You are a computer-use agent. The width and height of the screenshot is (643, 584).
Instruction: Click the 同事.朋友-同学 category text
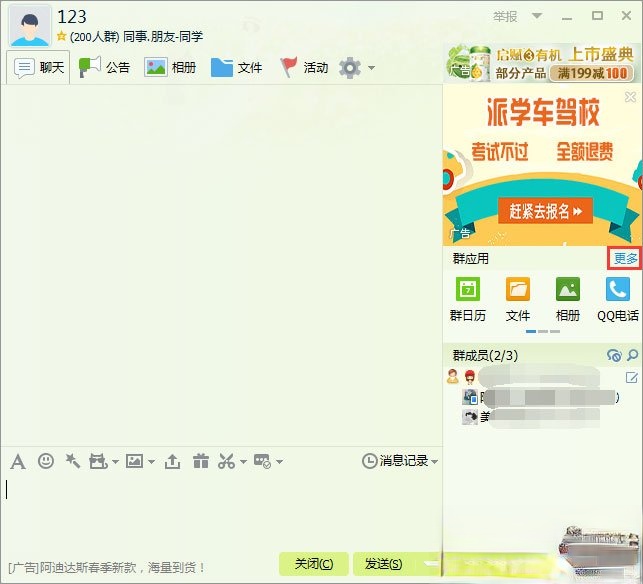coord(163,36)
